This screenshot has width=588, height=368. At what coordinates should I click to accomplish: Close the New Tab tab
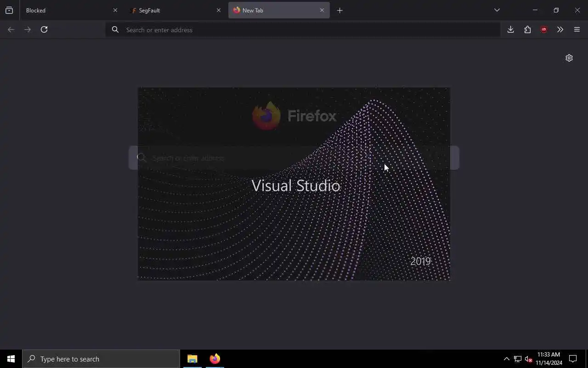[x=322, y=10]
